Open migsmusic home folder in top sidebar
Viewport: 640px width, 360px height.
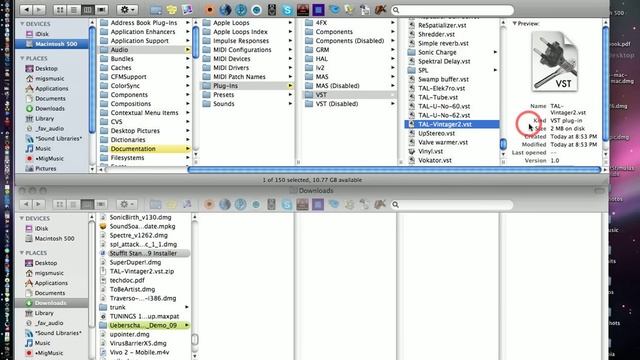click(x=49, y=78)
